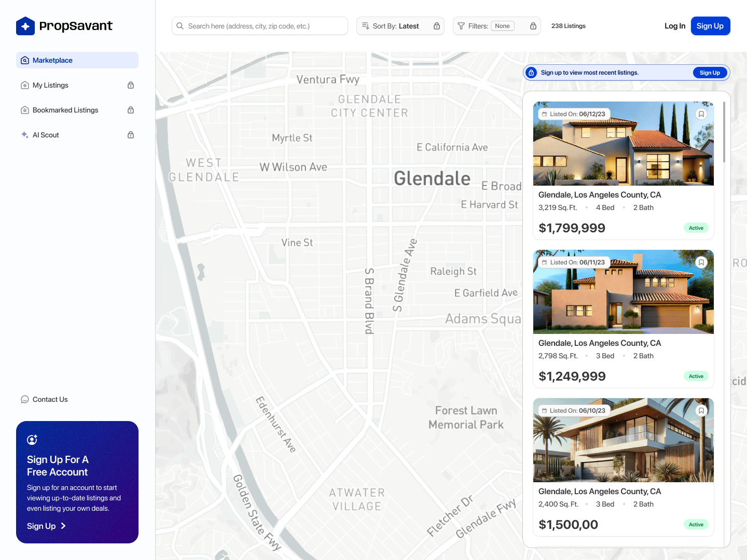This screenshot has width=747, height=560.
Task: Click Sign Up For A Free Account heading
Action: pos(58,466)
